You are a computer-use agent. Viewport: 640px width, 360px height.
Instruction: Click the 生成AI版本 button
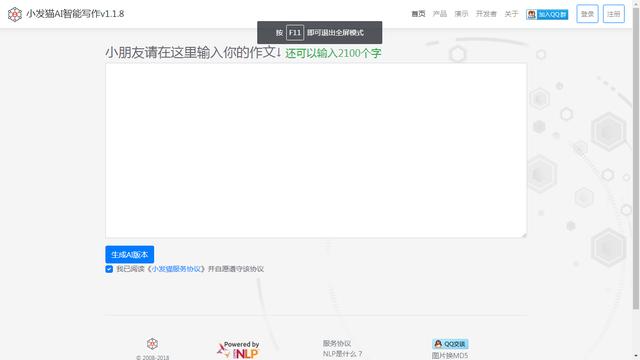(129, 255)
